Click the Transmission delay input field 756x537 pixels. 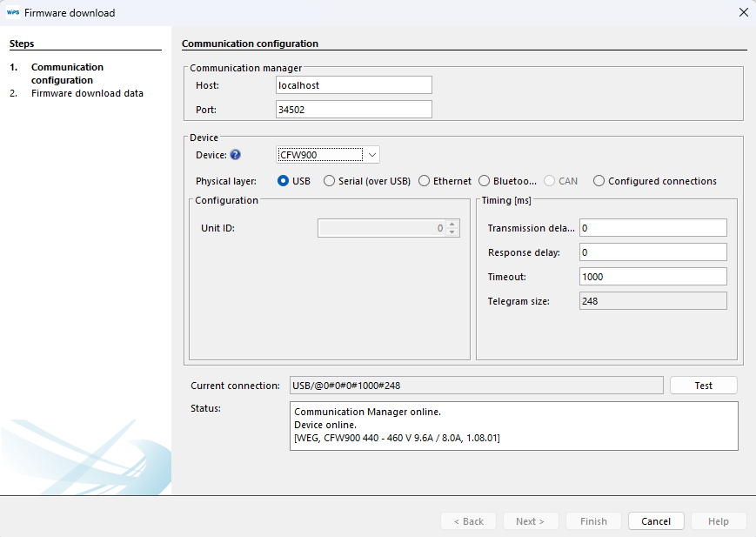coord(652,228)
